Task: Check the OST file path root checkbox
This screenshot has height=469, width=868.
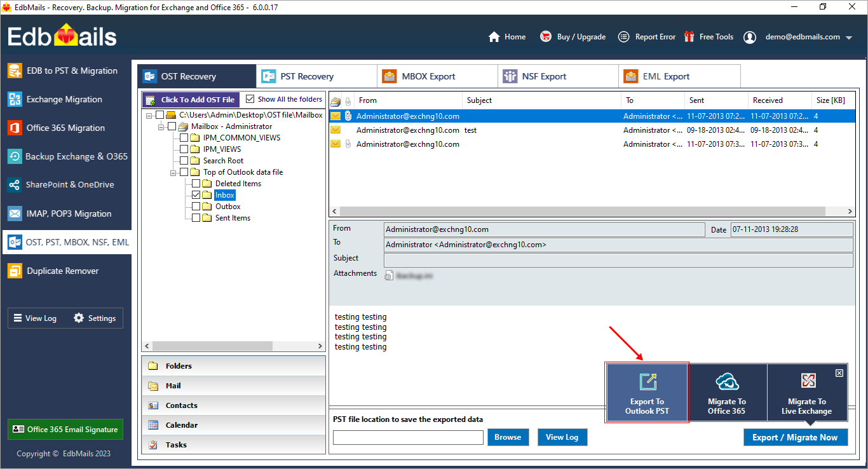Action: tap(159, 115)
